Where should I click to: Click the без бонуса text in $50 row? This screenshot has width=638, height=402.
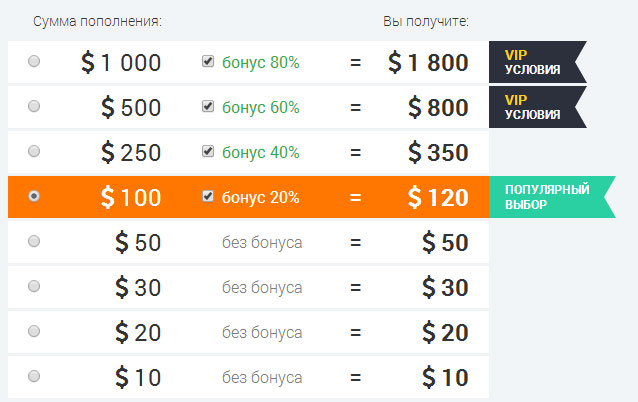[262, 243]
